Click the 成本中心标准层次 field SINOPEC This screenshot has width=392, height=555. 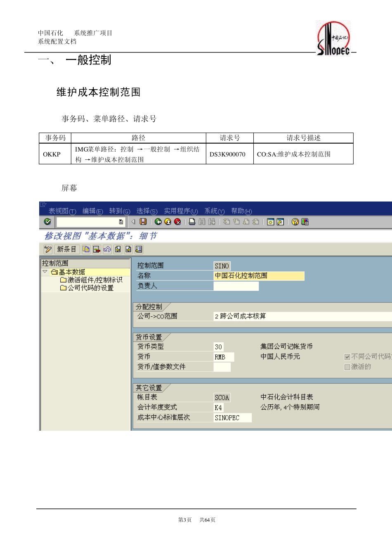pos(232,417)
